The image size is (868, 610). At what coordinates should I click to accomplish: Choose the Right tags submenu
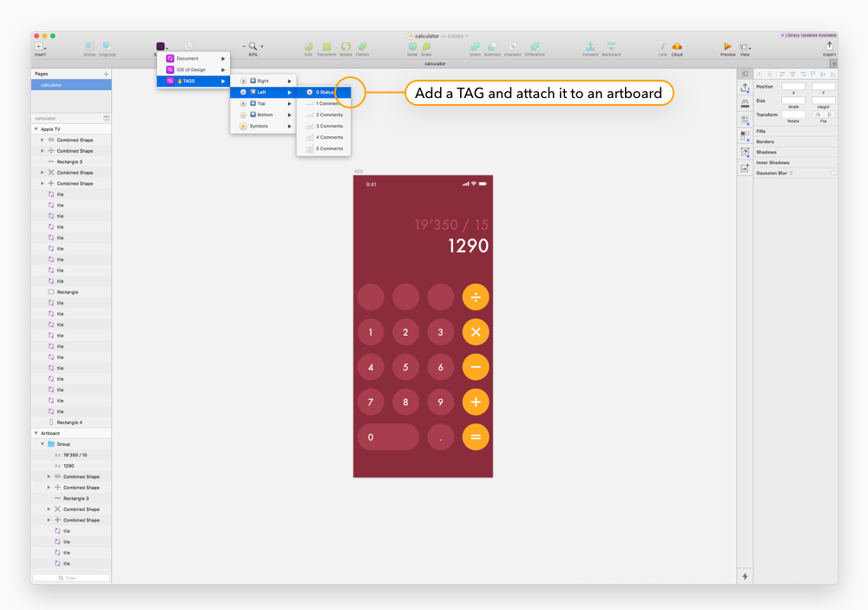coord(263,81)
